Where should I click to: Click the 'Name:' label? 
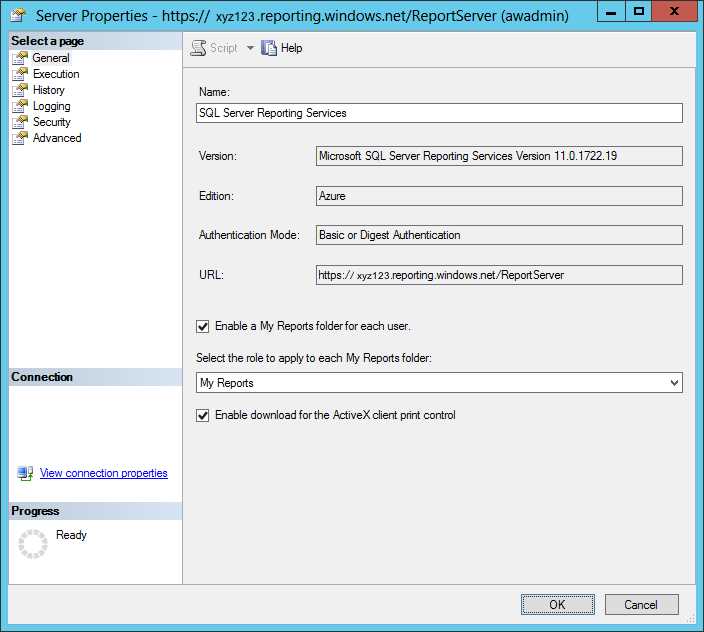point(214,92)
